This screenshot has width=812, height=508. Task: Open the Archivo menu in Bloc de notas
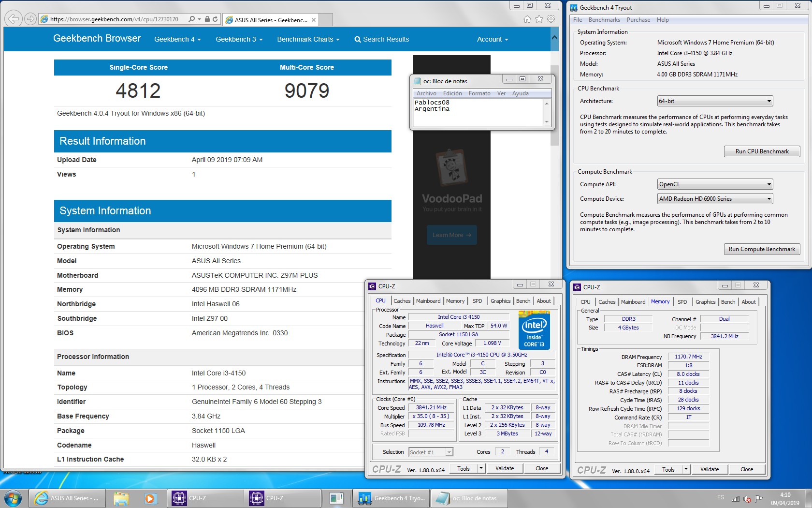click(426, 93)
